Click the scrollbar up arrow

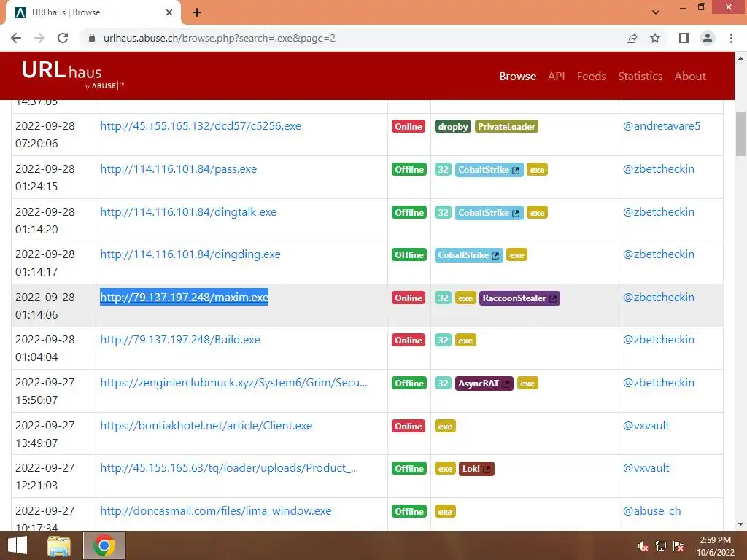[x=740, y=58]
